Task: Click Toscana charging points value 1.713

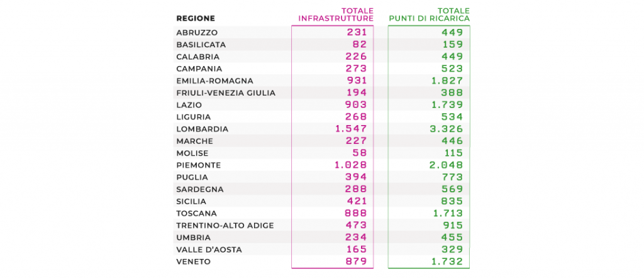Action: point(447,214)
